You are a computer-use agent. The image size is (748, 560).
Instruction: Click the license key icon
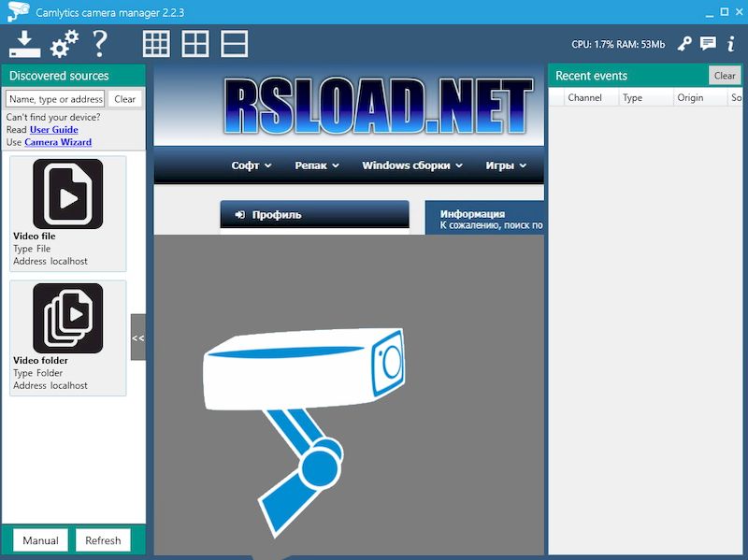tap(684, 44)
